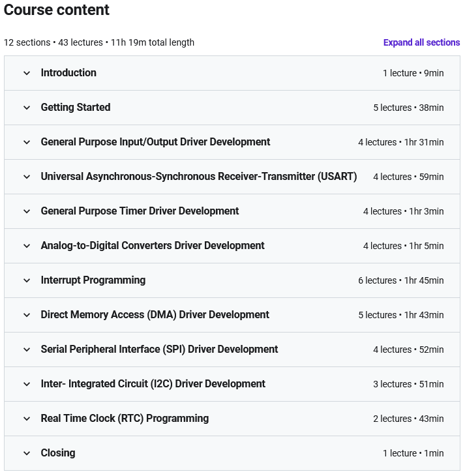Open Real Time Clock (RTC) Programming title
The height and width of the screenshot is (476, 465).
(125, 419)
